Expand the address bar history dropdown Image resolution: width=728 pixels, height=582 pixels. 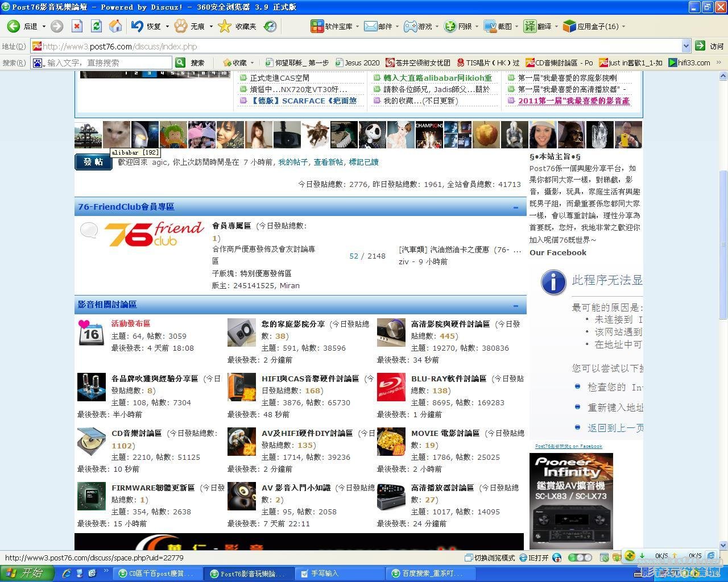[685, 46]
